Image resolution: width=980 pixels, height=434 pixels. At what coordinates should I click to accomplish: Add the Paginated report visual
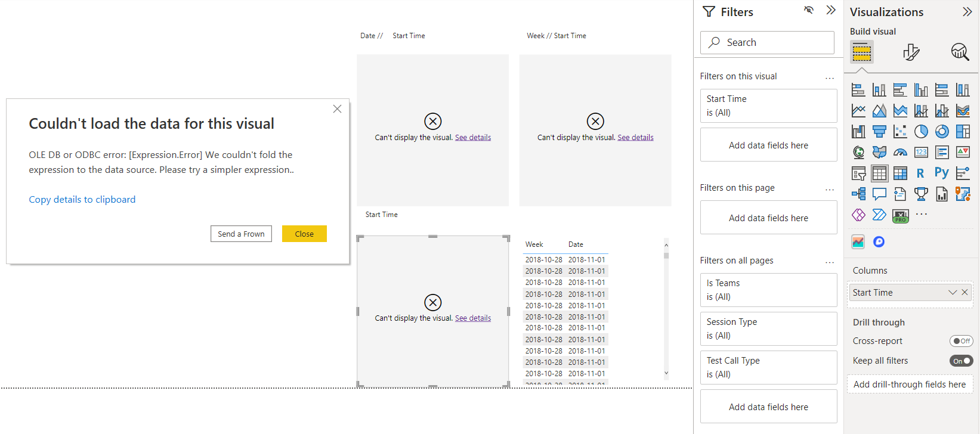pos(942,194)
